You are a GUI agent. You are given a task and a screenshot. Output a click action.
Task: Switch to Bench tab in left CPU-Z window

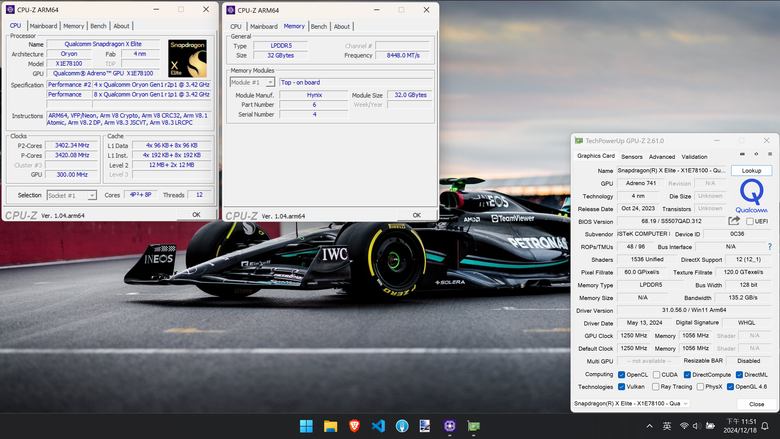pos(98,26)
